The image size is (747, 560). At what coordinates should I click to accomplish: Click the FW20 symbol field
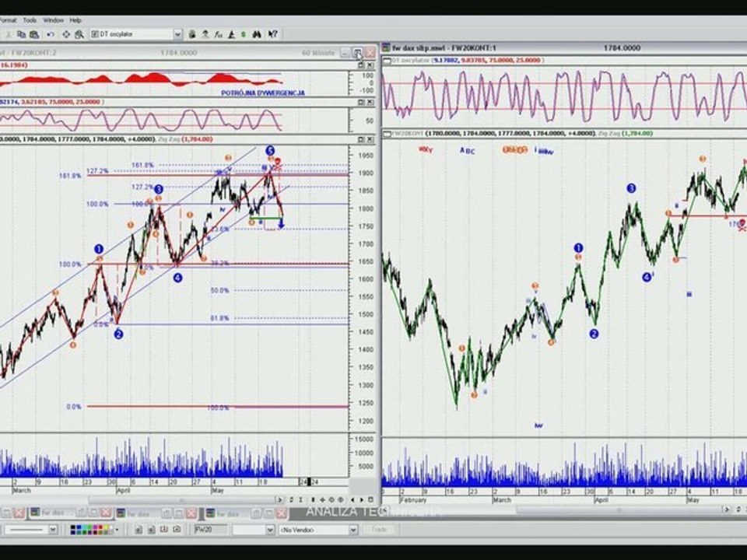pos(211,530)
